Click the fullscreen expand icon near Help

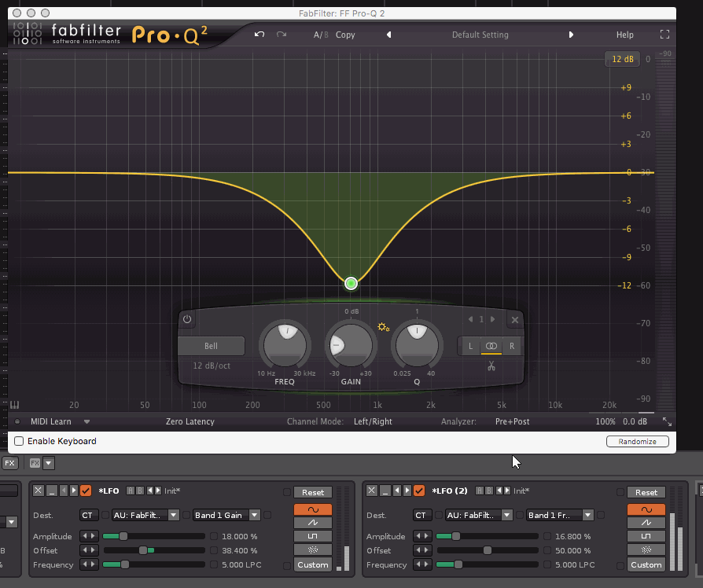(664, 35)
